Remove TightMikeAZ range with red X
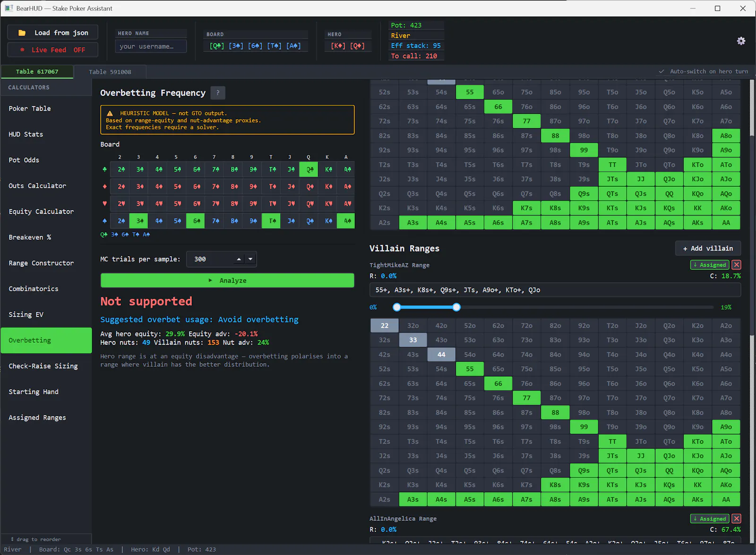This screenshot has width=756, height=555. (736, 265)
